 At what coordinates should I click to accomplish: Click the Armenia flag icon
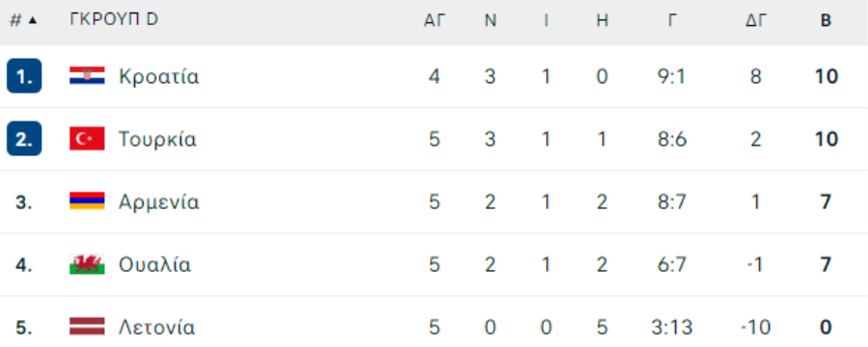[87, 200]
